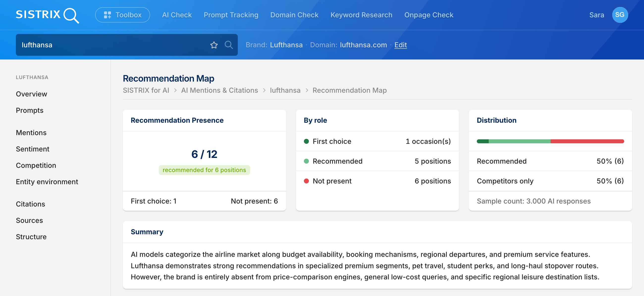This screenshot has width=644, height=296.
Task: Select Keyword Research in the navigation
Action: click(361, 15)
